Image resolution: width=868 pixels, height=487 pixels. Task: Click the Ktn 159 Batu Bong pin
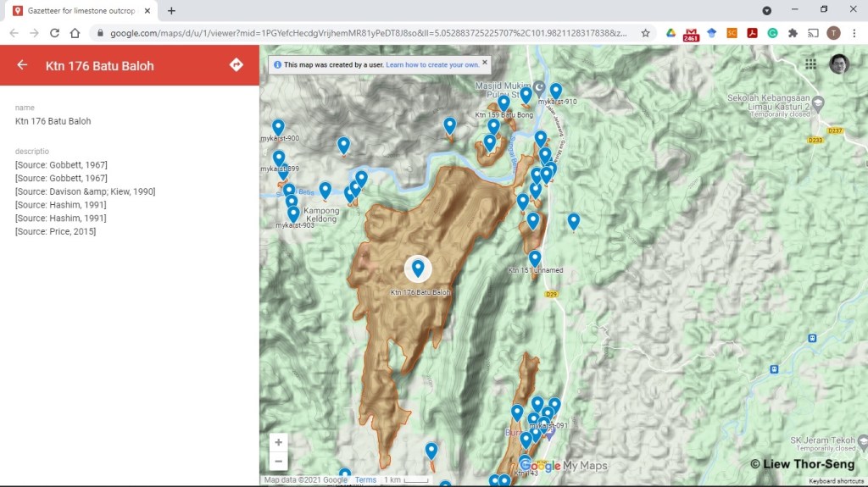point(504,102)
